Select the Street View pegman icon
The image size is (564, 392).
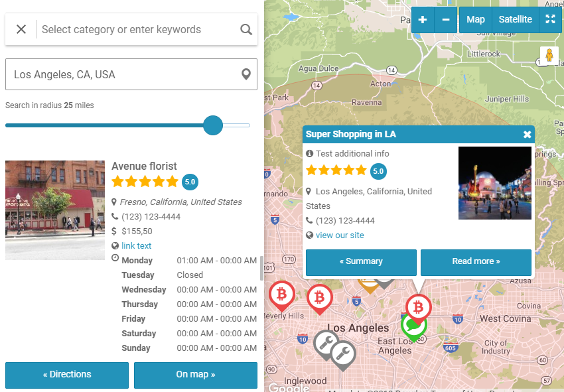549,54
